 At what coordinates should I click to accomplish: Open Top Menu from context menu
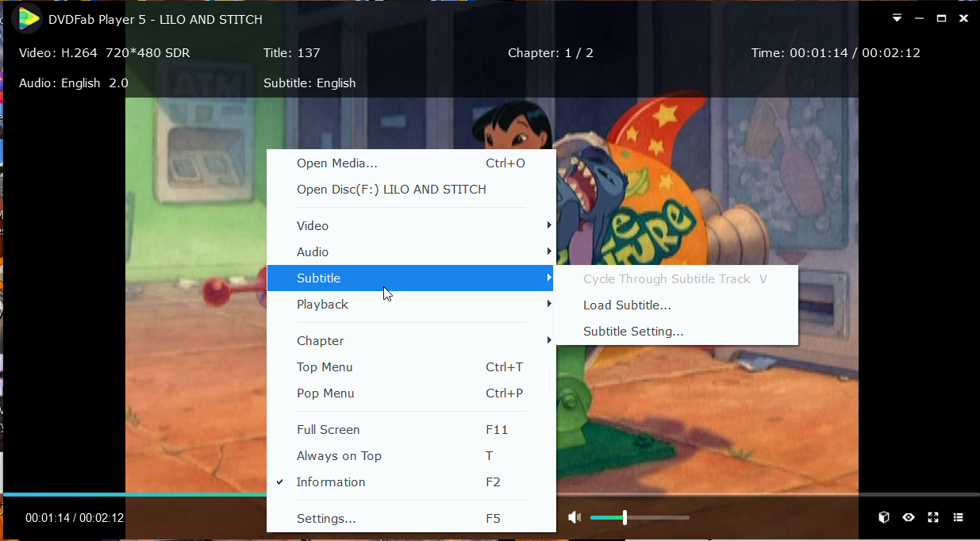point(411,367)
